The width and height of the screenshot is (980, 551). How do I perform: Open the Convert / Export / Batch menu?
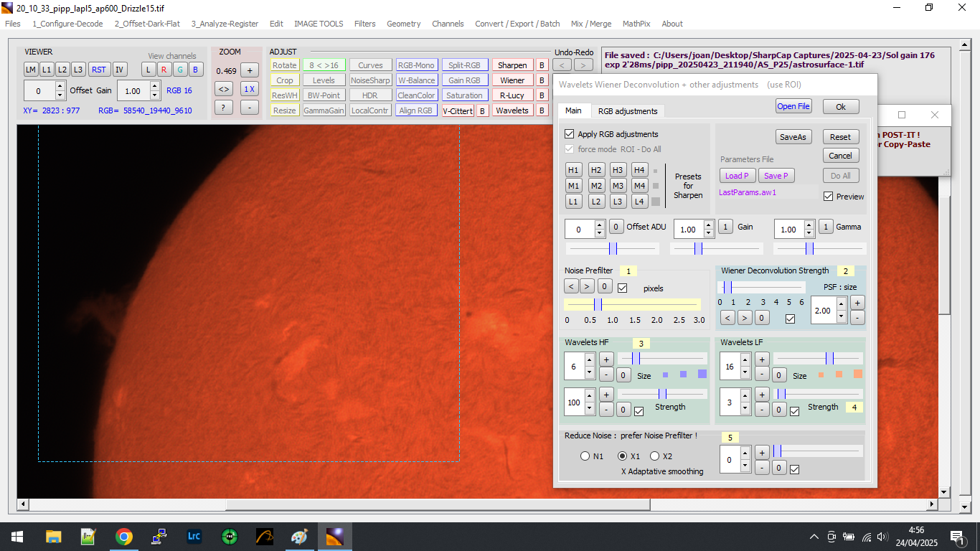coord(517,24)
